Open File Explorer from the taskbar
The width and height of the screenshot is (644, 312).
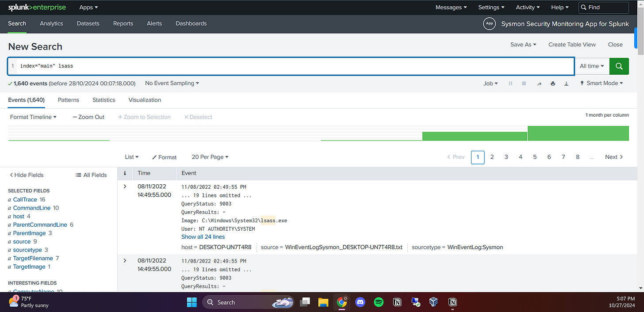[323, 302]
